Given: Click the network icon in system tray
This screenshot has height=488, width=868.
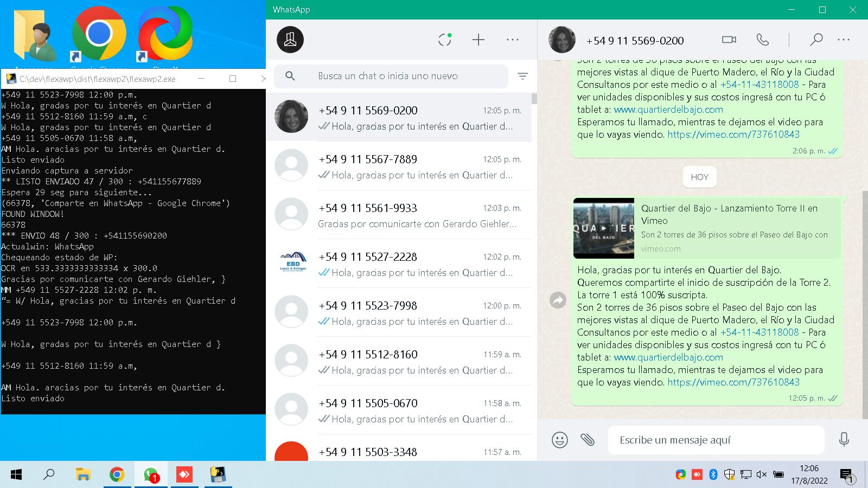Looking at the screenshot, I should pos(746,475).
